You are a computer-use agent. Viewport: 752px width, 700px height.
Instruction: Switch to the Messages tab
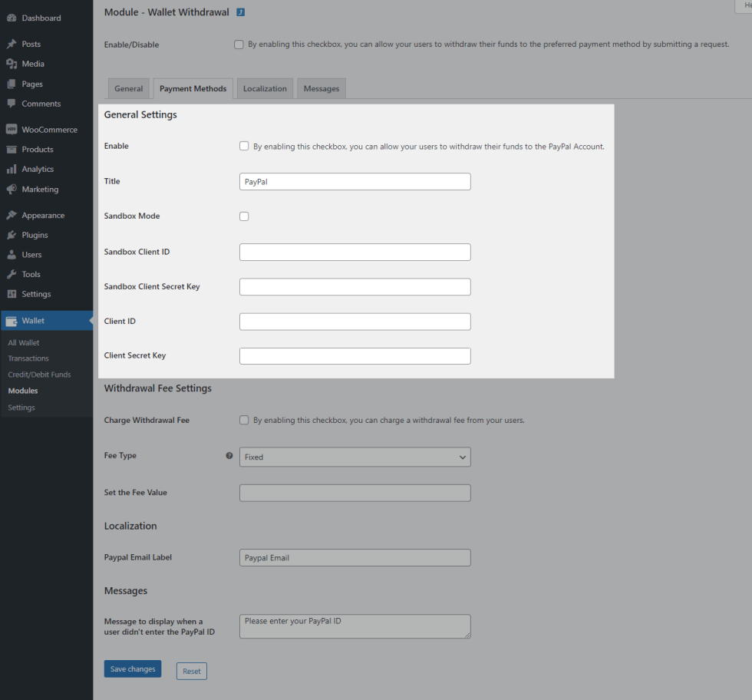[321, 89]
